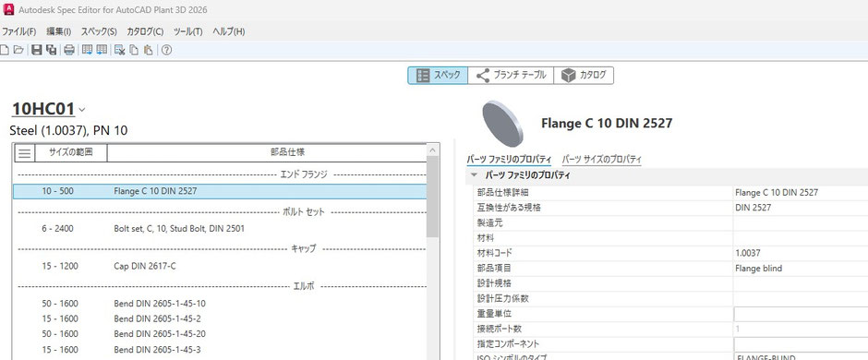Screen dimensions: 868x360
Task: Select Bolt set, C, 10, Stud Bolt row
Action: tap(220, 228)
